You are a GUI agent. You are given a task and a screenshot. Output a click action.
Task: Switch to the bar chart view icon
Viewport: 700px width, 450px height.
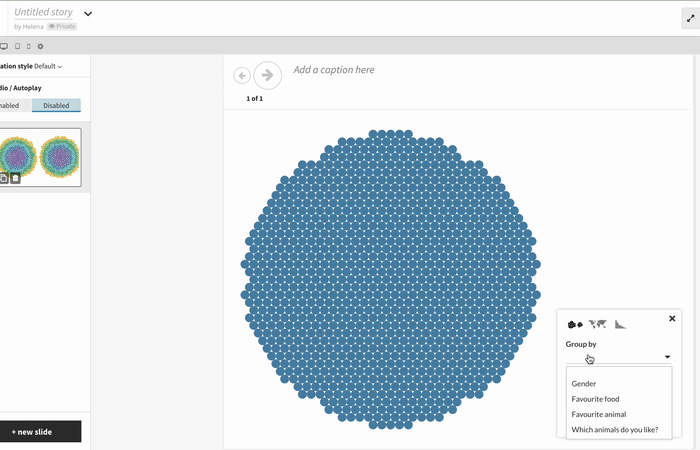pos(621,324)
